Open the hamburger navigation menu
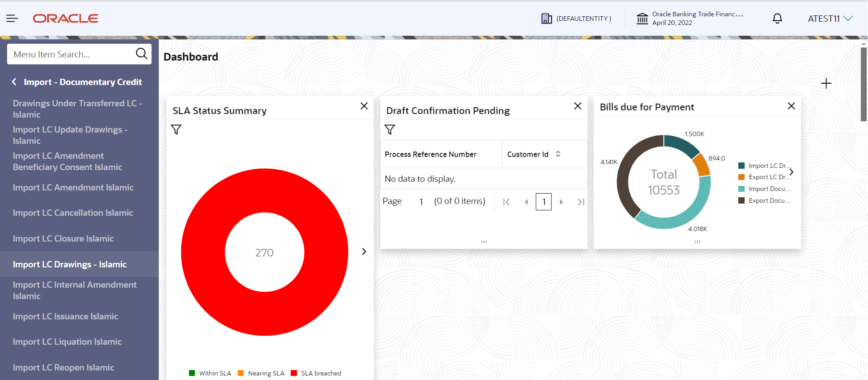Viewport: 868px width, 380px height. tap(12, 18)
